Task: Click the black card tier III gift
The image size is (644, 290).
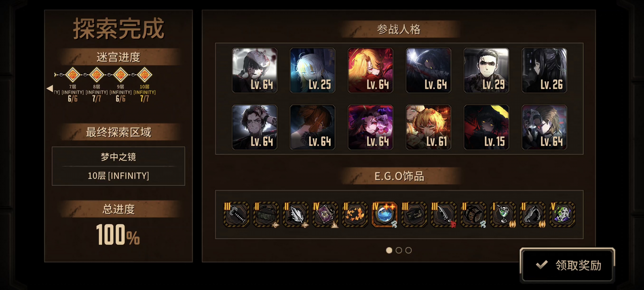Action: 414,214
